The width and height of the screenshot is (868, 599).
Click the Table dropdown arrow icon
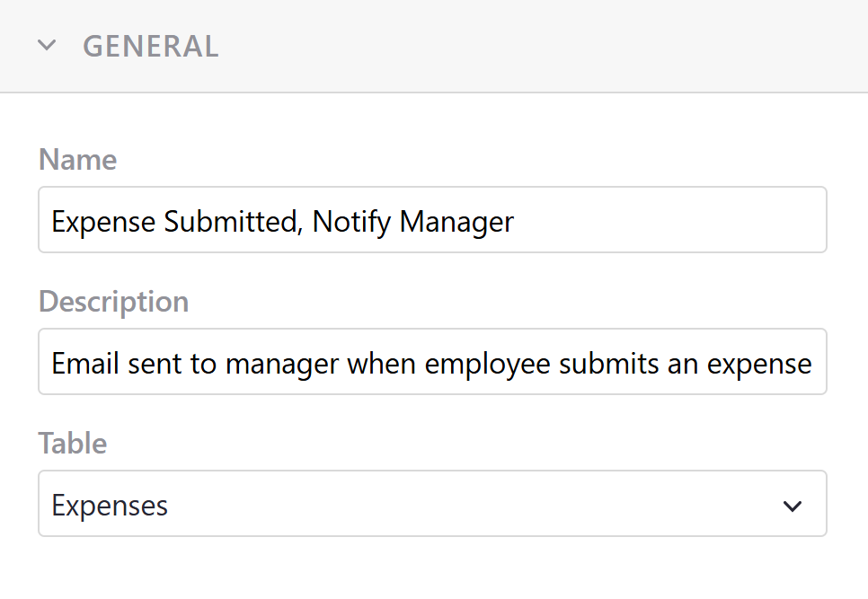pyautogui.click(x=792, y=506)
